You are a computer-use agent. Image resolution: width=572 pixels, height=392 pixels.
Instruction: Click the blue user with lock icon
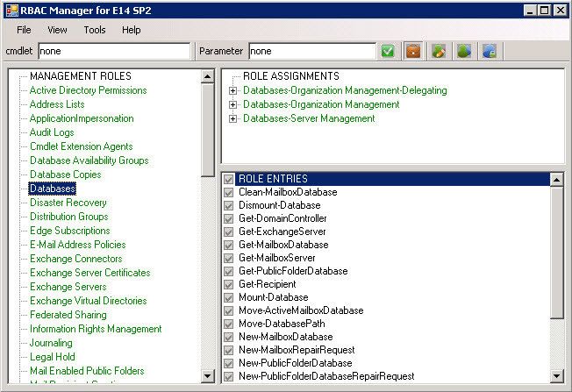click(490, 51)
